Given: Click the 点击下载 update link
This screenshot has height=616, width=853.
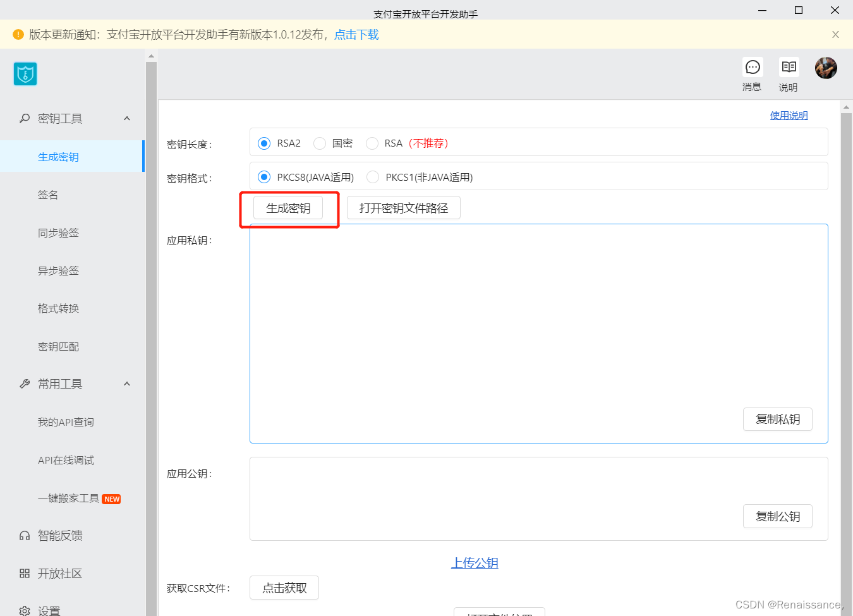Looking at the screenshot, I should click(356, 35).
